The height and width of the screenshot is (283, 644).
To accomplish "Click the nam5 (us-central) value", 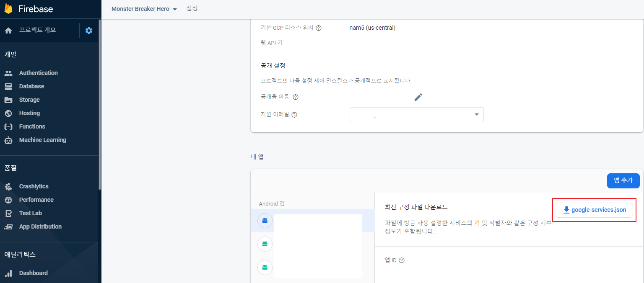I will [x=372, y=28].
